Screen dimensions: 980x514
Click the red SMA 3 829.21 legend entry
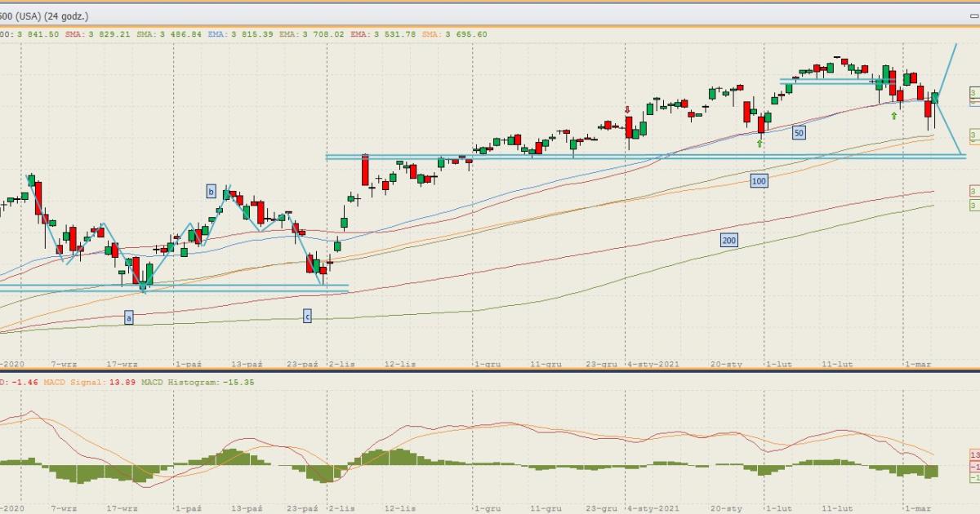point(99,34)
